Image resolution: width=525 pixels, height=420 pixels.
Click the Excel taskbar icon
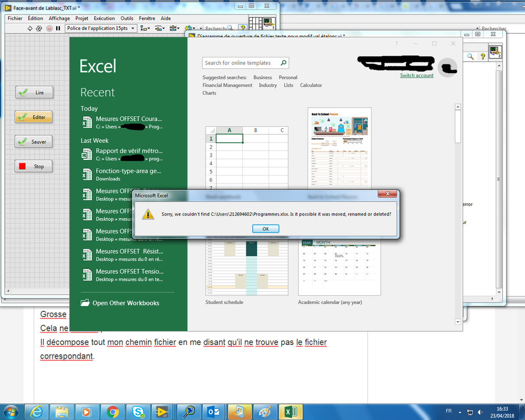pyautogui.click(x=291, y=412)
